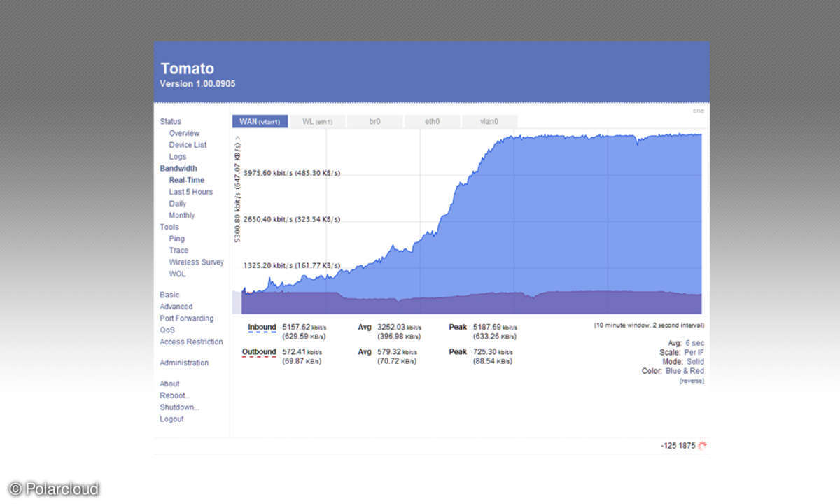Switch to the WAN (vlan1) tab

point(260,122)
